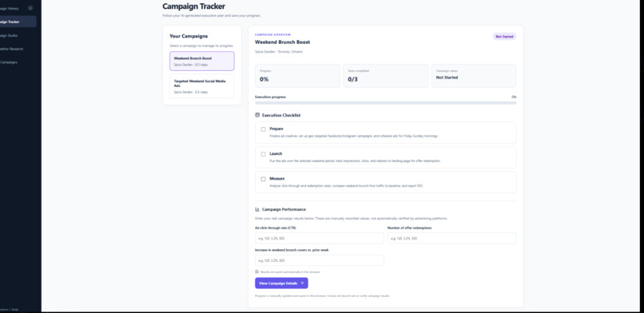Image resolution: width=644 pixels, height=313 pixels.
Task: Click the 0% execution progress value
Action: pos(514,97)
